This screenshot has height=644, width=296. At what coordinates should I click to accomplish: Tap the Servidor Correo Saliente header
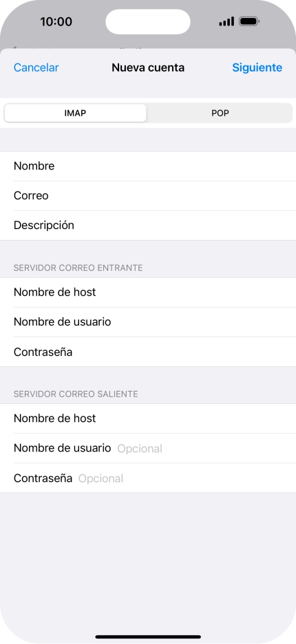76,394
